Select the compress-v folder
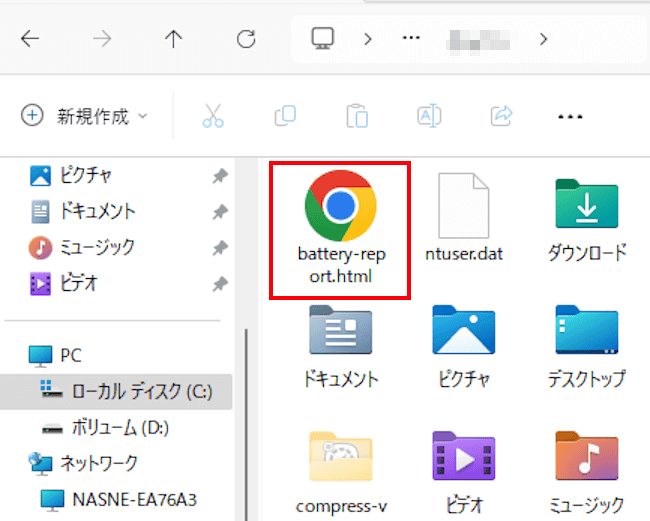 click(341, 474)
